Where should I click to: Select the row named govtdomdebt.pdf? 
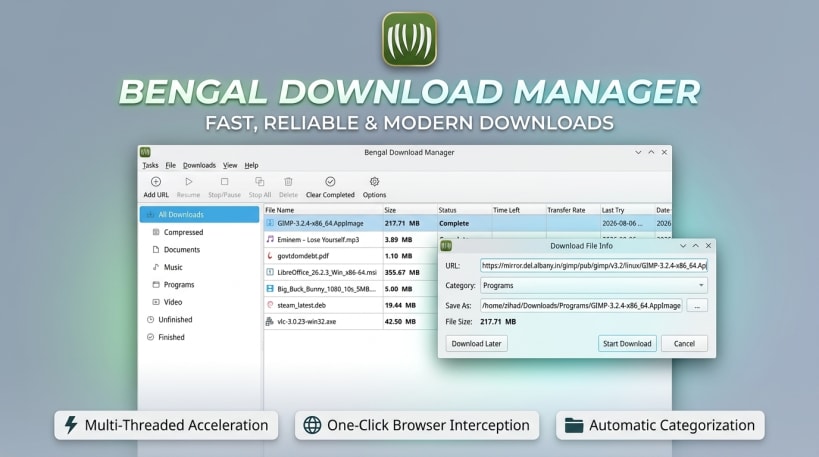coord(350,256)
